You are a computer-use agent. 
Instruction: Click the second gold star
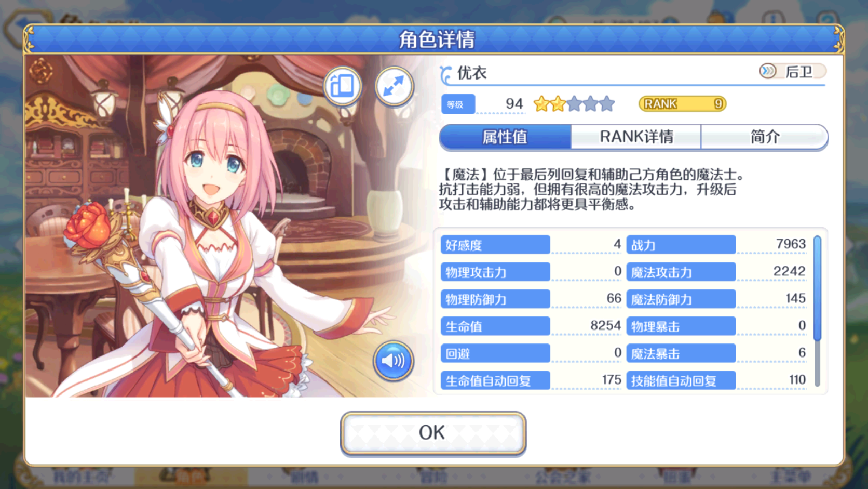coord(558,104)
